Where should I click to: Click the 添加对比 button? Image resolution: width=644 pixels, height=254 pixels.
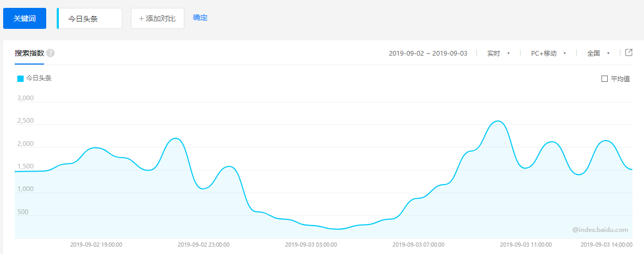158,18
